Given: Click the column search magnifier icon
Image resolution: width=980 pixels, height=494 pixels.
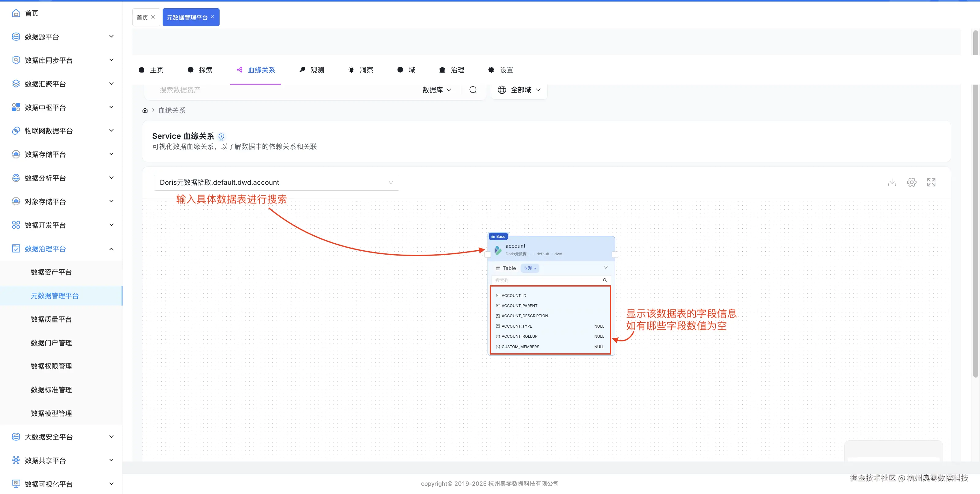Looking at the screenshot, I should coord(605,280).
